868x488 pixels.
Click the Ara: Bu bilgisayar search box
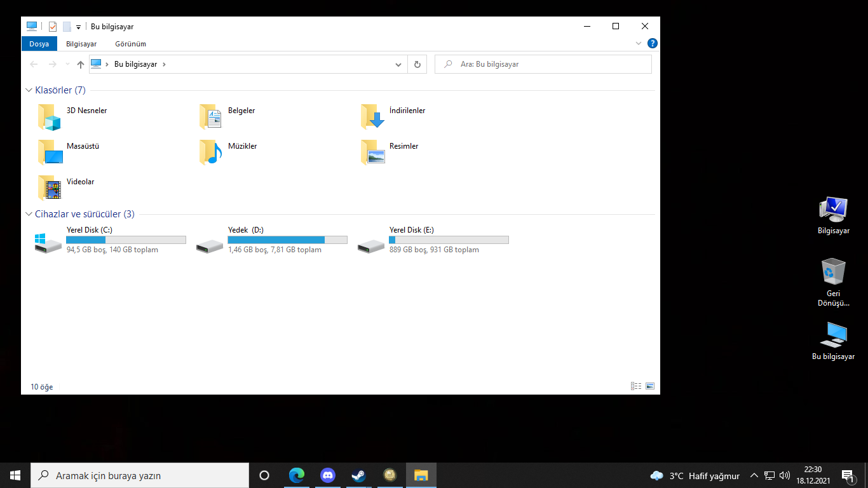tap(543, 64)
